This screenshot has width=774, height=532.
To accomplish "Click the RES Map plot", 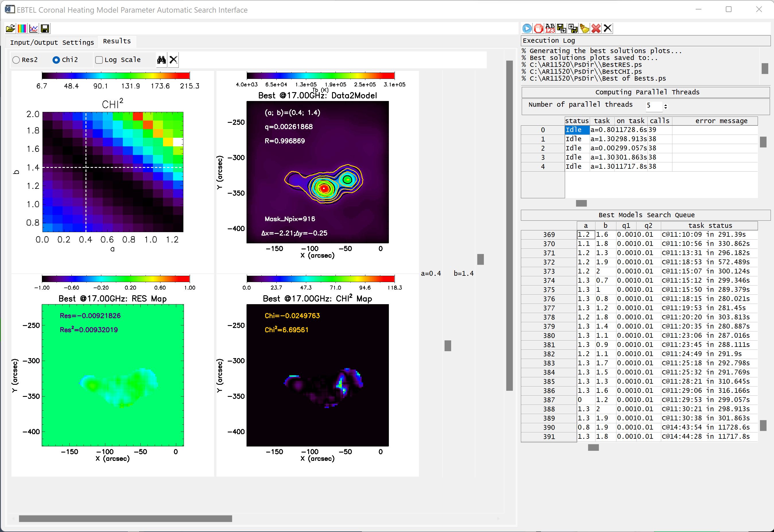I will pyautogui.click(x=113, y=375).
